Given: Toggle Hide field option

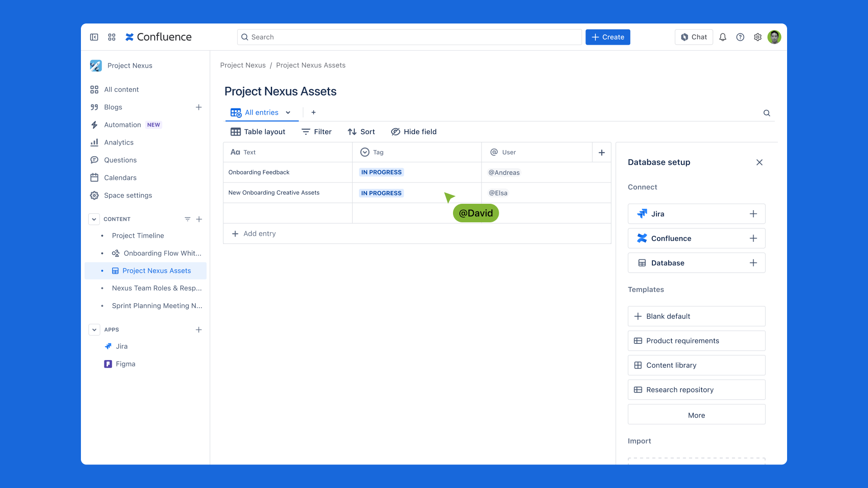Looking at the screenshot, I should point(414,132).
